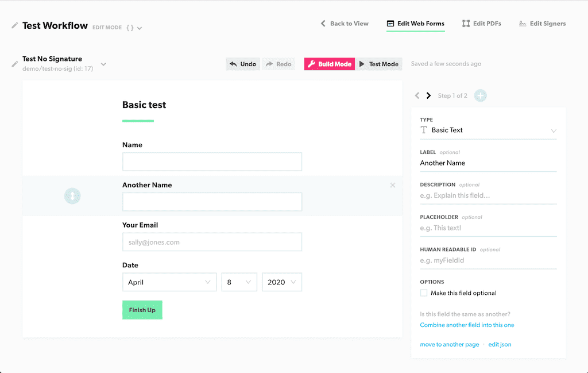Click the edit json link
Viewport: 588px width, 373px height.
click(500, 344)
